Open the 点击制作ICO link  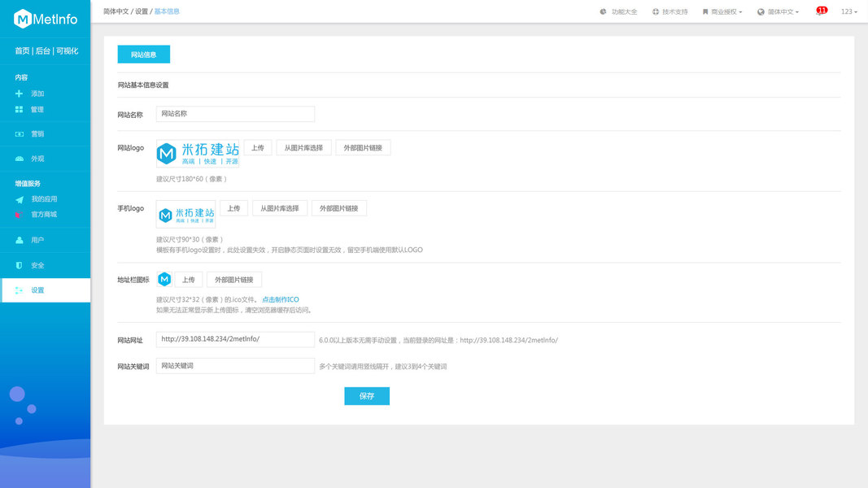coord(281,300)
